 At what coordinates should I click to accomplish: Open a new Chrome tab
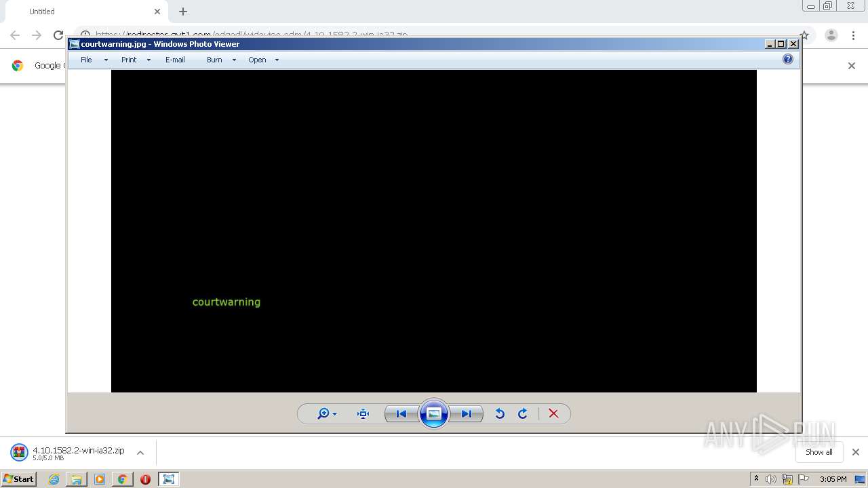(x=183, y=12)
